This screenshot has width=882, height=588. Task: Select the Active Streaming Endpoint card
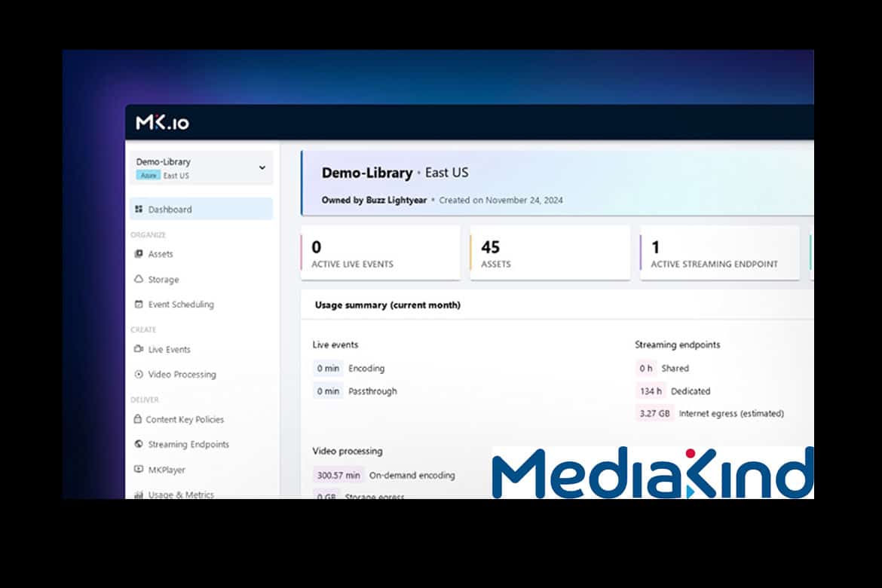[x=719, y=253]
